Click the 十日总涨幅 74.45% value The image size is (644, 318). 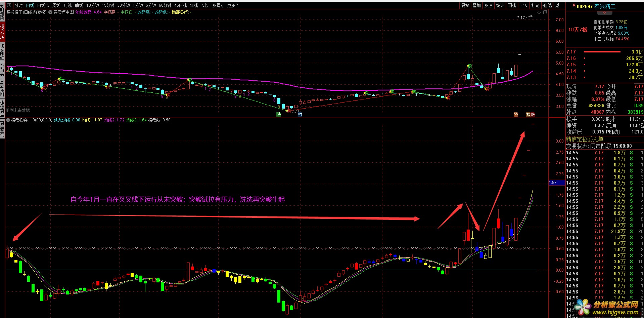tap(611, 39)
